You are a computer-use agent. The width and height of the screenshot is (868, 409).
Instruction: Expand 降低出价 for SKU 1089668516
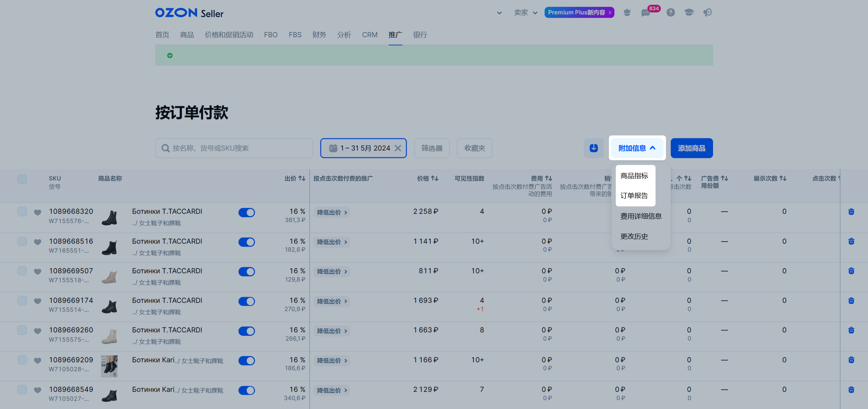coord(332,242)
